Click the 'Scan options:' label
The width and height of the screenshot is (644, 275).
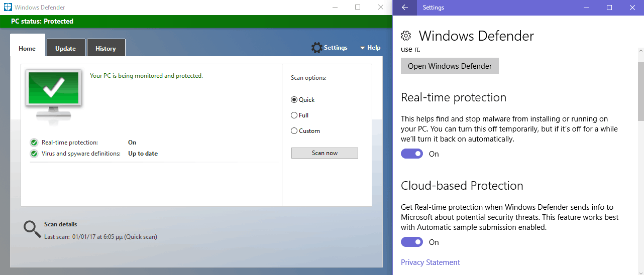(308, 78)
